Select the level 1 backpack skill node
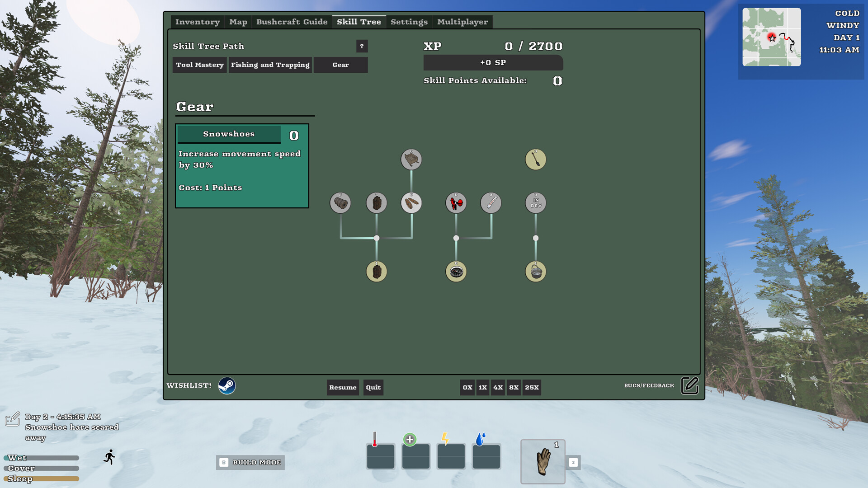This screenshot has width=868, height=488. [376, 272]
